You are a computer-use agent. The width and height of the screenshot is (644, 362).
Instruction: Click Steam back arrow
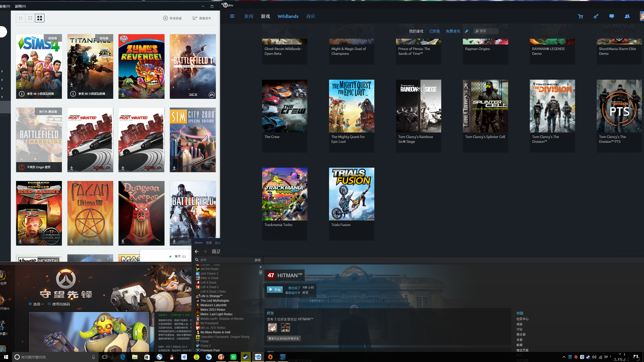pyautogui.click(x=196, y=251)
